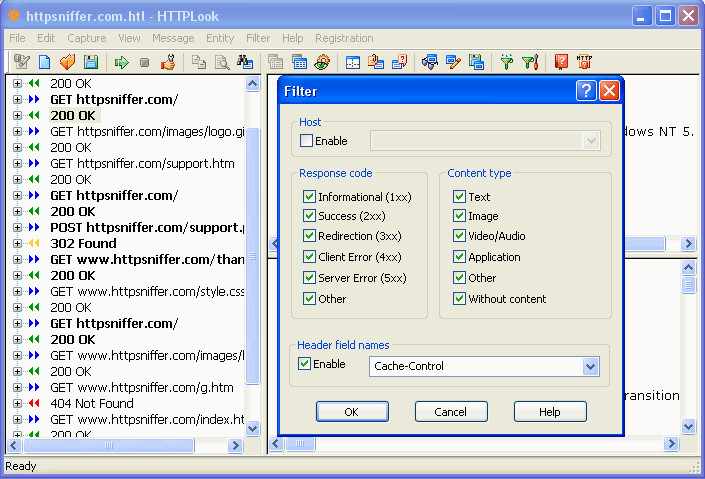Toggle Server Error (5xx) checkbox
Viewport: 705px width, 479px height.
pos(309,278)
